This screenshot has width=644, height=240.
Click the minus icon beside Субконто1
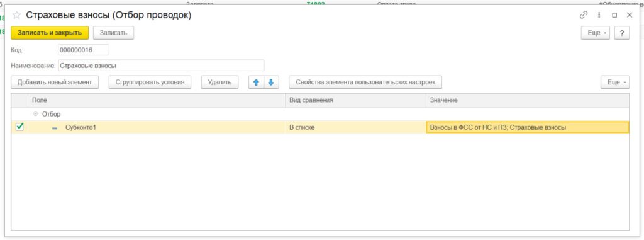(55, 128)
